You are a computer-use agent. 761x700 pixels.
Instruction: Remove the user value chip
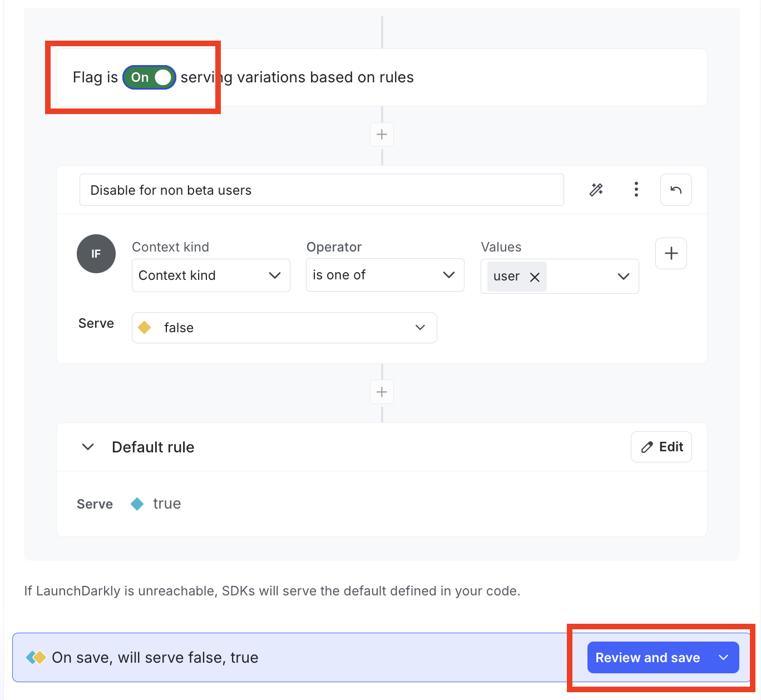click(535, 277)
